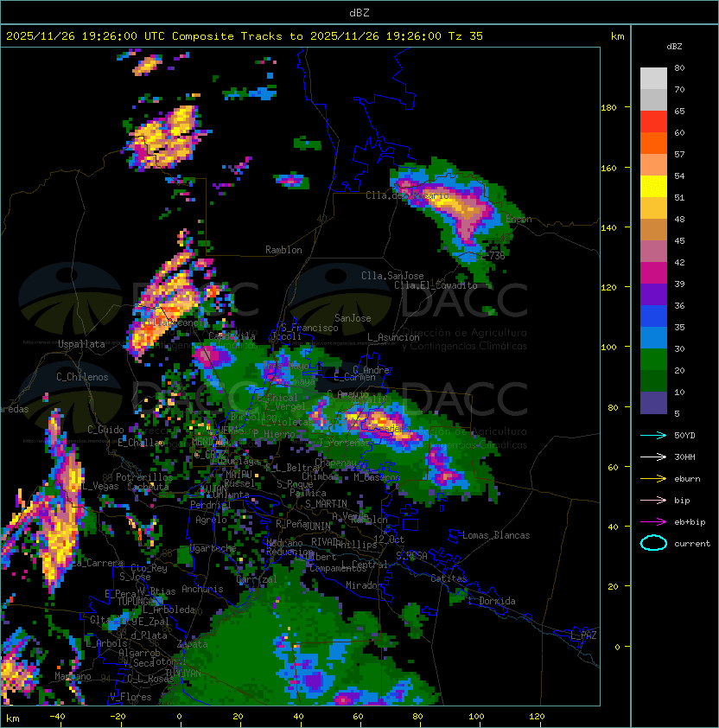Select the magenta 39-42 dBZ swatch
This screenshot has width=719, height=728.
pos(653,273)
